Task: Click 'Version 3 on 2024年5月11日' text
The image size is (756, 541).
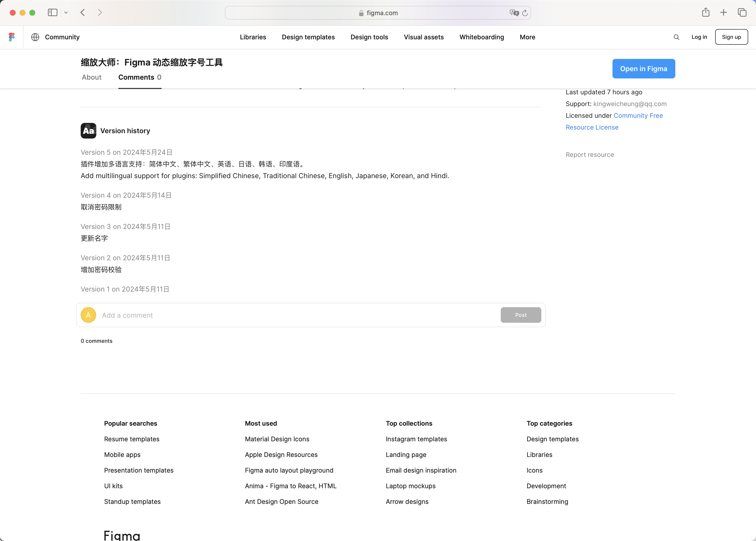Action: [x=126, y=227]
